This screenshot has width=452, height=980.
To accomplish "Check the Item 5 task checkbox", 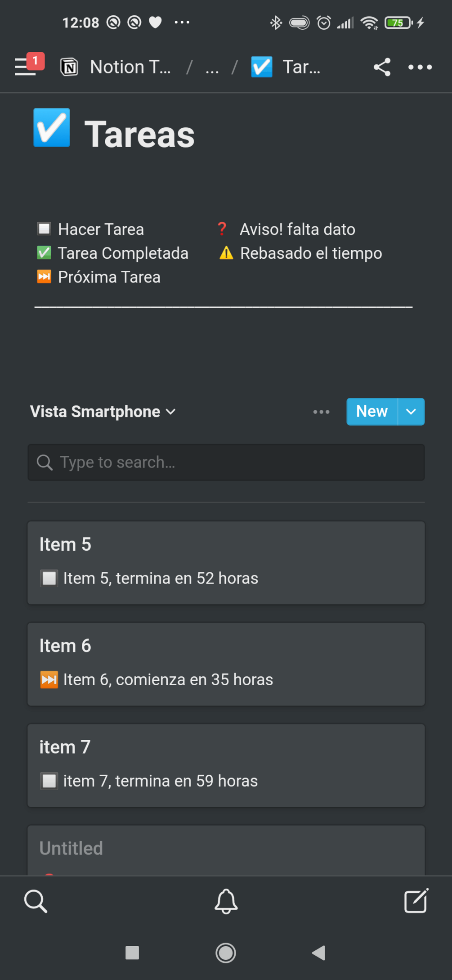I will [x=49, y=578].
